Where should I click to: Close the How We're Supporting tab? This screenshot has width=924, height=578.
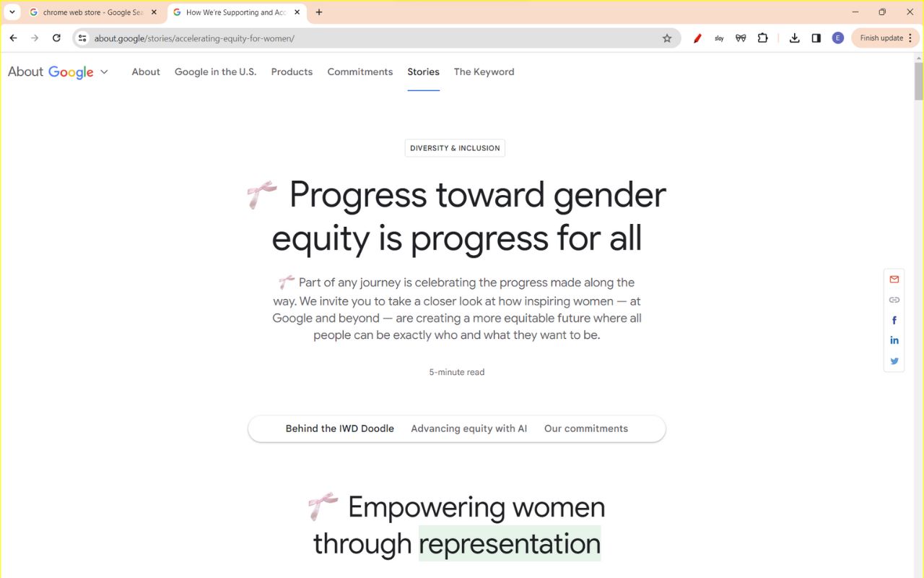tap(297, 12)
